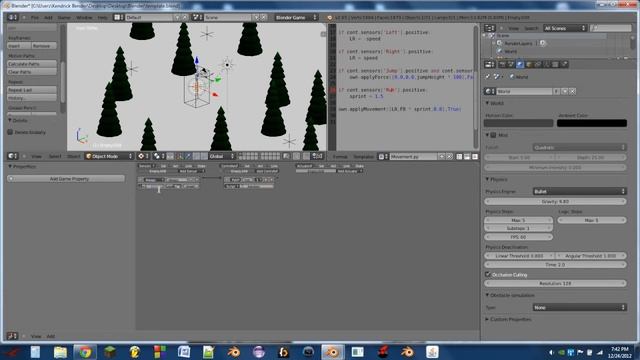640x360 pixels.
Task: Click the Remove keyframe button
Action: click(x=44, y=46)
